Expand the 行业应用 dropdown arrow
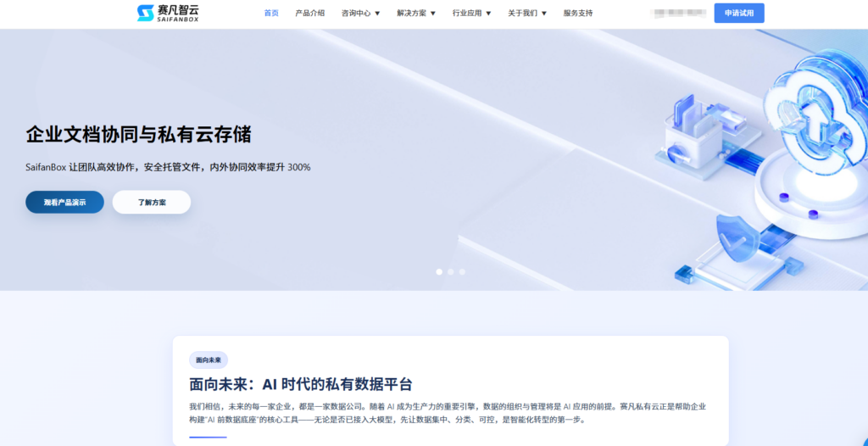The height and width of the screenshot is (446, 868). 488,14
